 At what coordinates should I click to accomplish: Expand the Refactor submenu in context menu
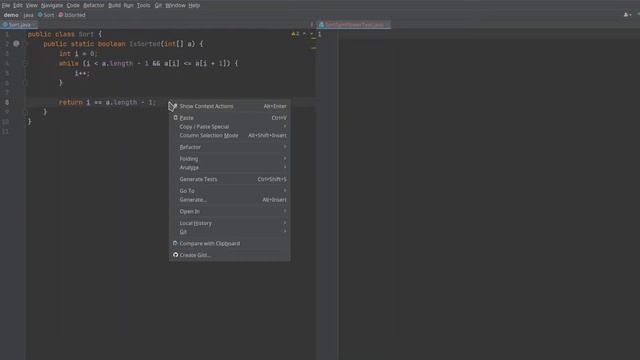click(x=230, y=147)
